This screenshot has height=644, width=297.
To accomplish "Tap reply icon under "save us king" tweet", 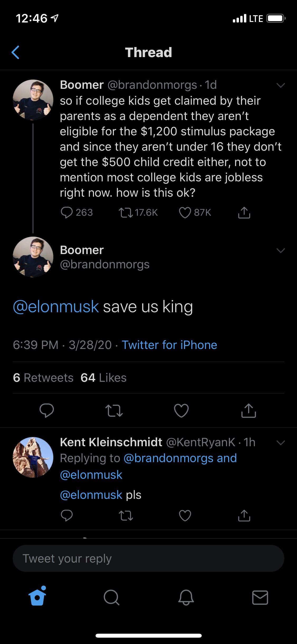I will point(47,411).
